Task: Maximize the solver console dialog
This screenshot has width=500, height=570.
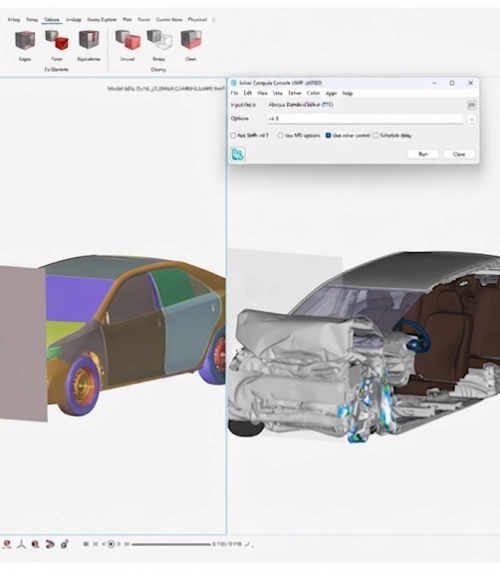Action: pos(452,83)
